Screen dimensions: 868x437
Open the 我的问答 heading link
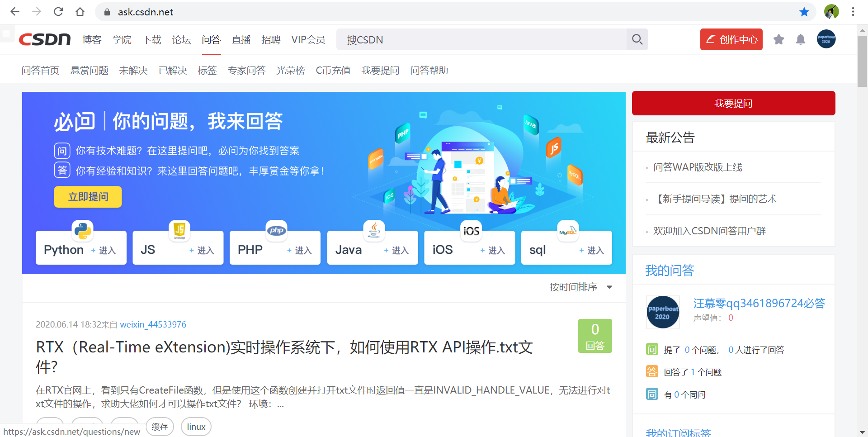670,271
